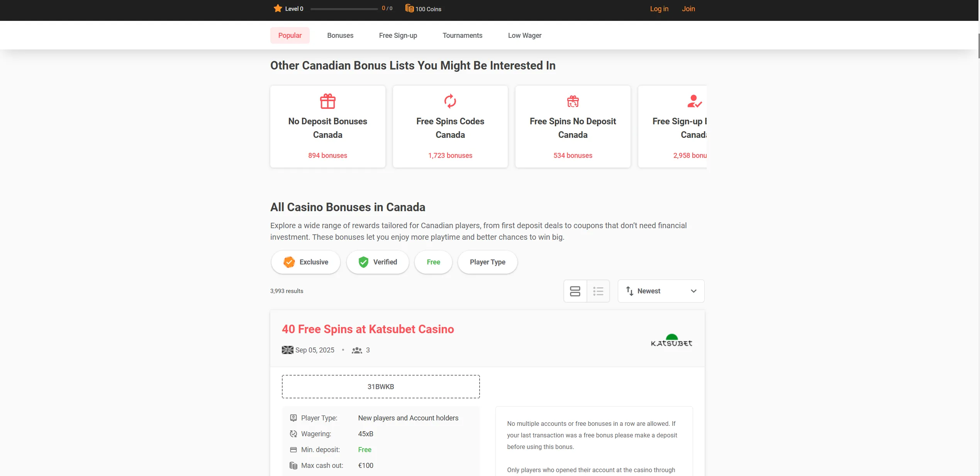This screenshot has height=476, width=980.
Task: Open the Bonuses tab
Action: click(x=340, y=36)
